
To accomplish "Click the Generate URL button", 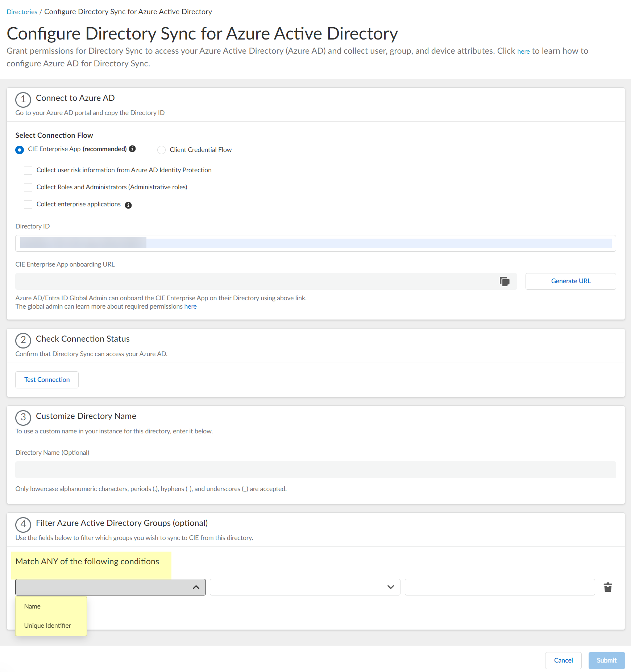I will pos(570,281).
